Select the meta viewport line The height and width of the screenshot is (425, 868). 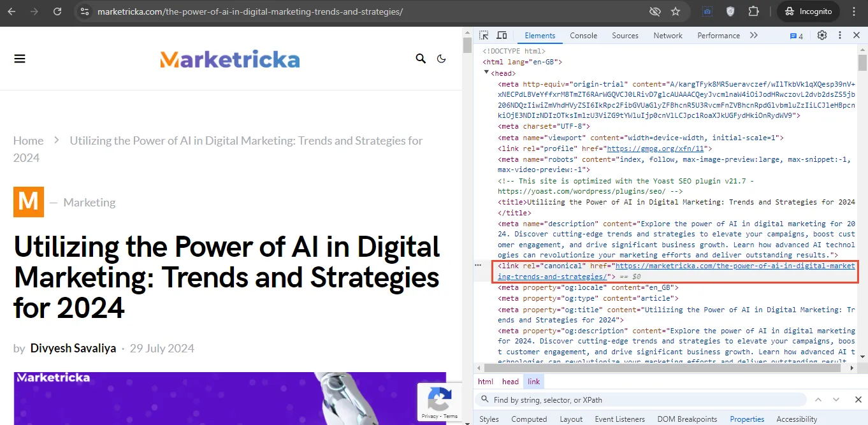(x=640, y=137)
